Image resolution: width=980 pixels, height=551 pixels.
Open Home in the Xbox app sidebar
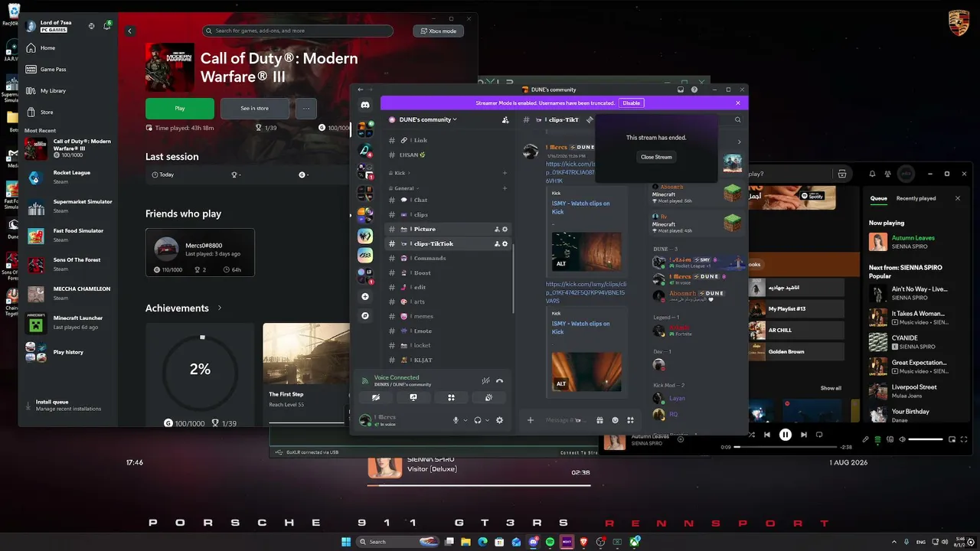point(47,48)
